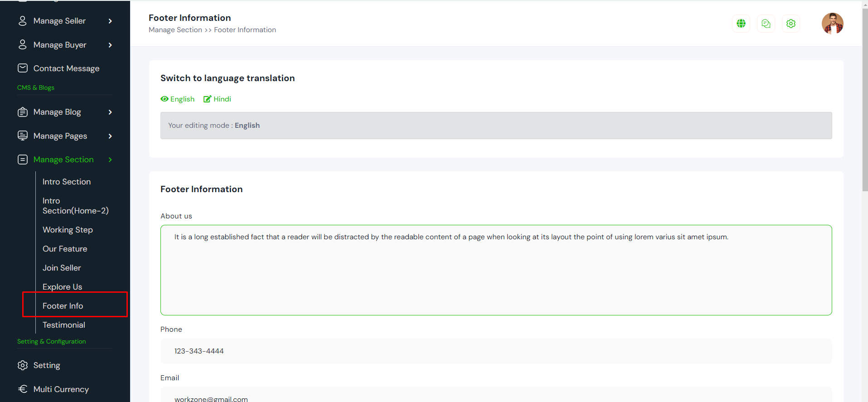
Task: Click the Setting gear icon in sidebar
Action: click(x=23, y=365)
